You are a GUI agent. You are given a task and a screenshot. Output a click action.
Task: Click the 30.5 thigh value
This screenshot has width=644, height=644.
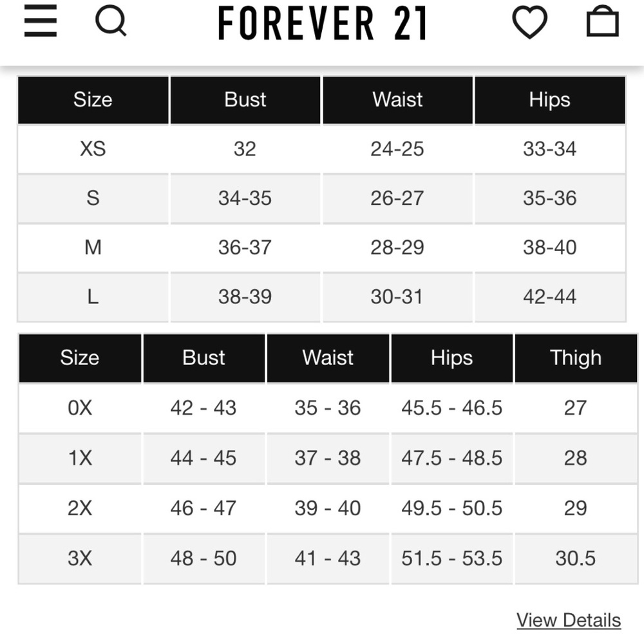[575, 558]
